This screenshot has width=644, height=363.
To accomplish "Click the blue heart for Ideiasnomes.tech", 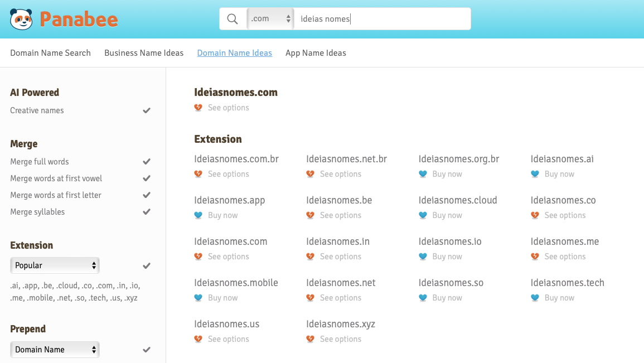I will (x=535, y=298).
